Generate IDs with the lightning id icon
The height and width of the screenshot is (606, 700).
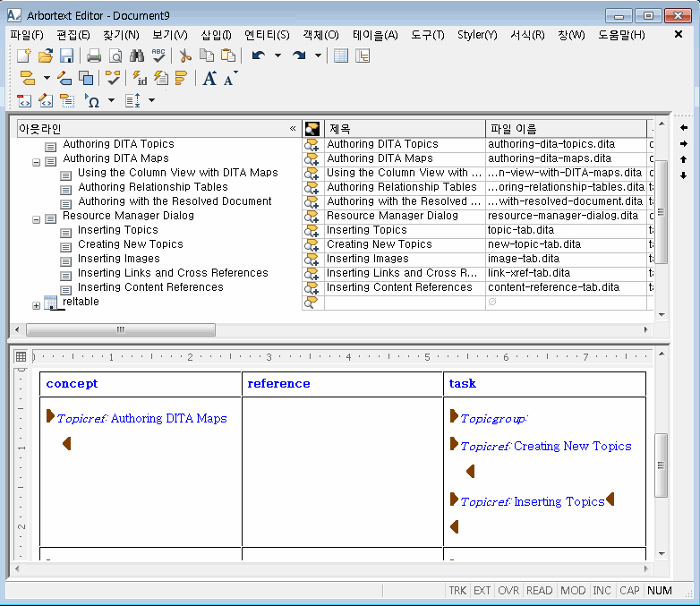point(140,78)
